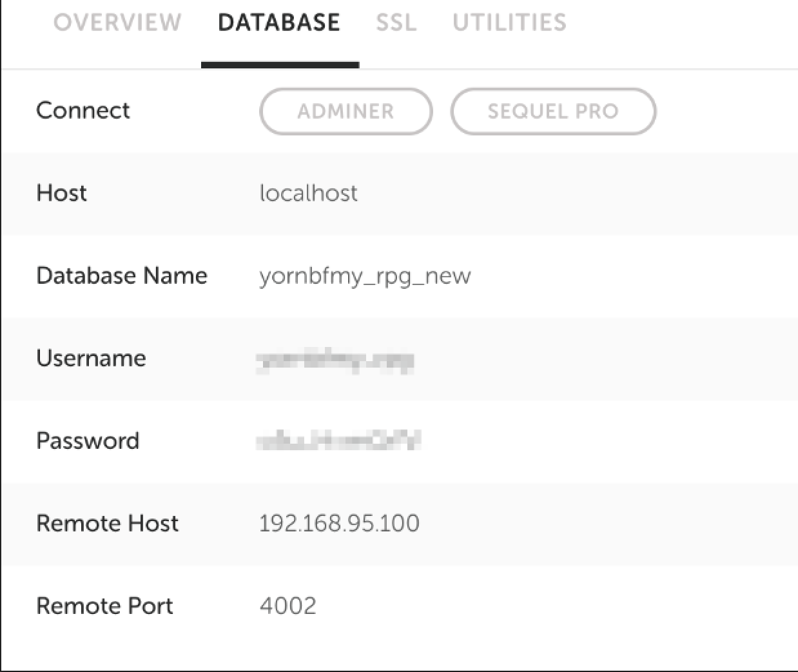
Task: Select the 192.168.95.100 remote host address
Action: pyautogui.click(x=339, y=523)
